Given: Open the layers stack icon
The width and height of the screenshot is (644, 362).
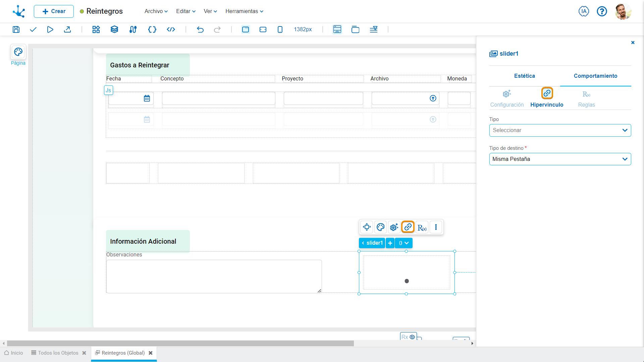Looking at the screenshot, I should 114,29.
